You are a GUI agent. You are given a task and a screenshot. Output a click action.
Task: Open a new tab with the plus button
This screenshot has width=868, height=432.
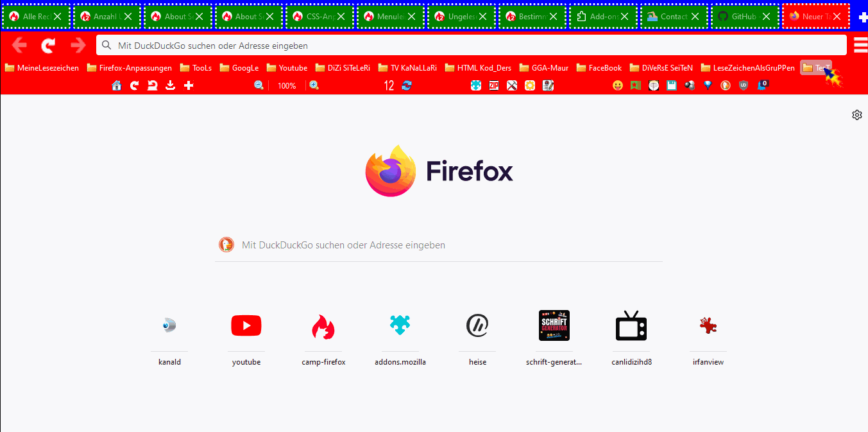pos(862,17)
